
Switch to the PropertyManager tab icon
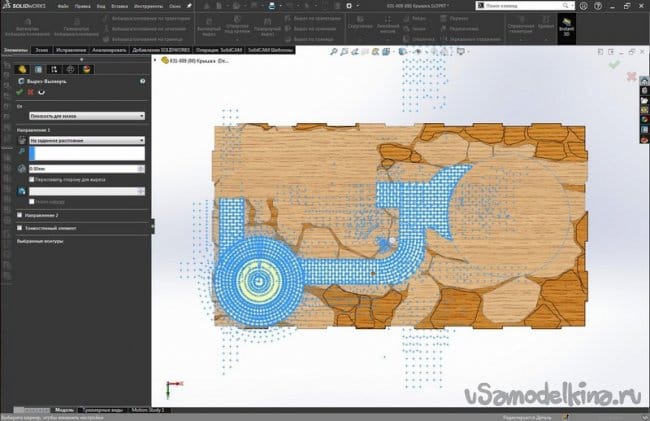38,69
